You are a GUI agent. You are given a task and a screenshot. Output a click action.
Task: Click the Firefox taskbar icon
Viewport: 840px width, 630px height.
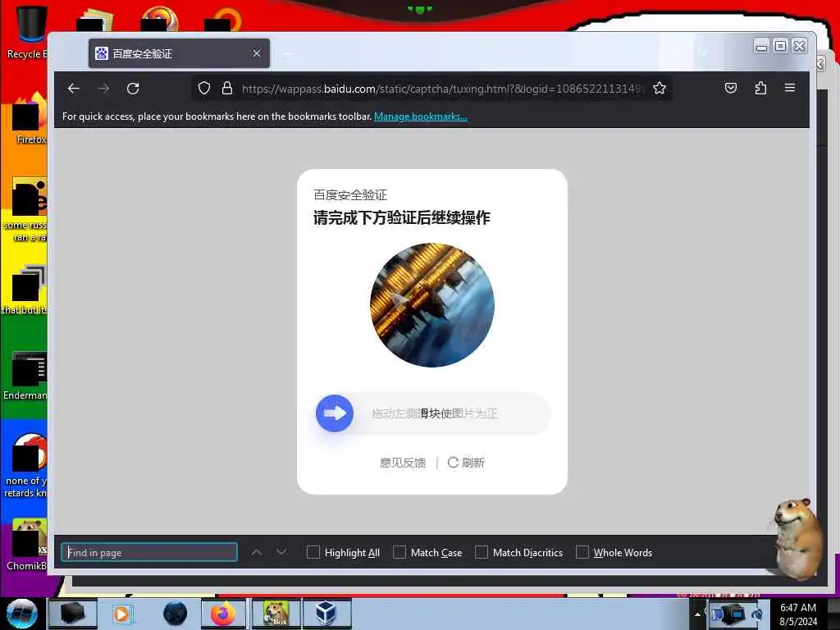tap(223, 614)
